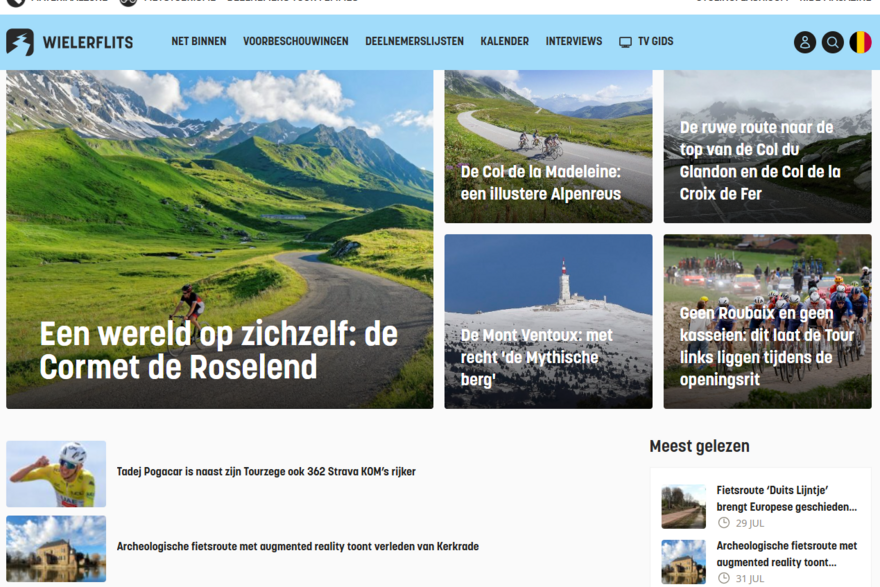
Task: Click the 'Meest gelezen' heading
Action: pyautogui.click(x=699, y=446)
